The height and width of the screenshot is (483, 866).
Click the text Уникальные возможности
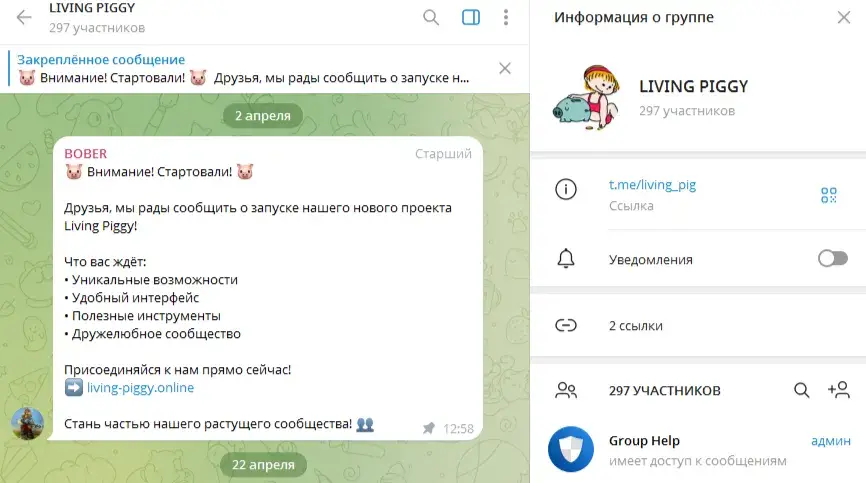[x=155, y=280]
